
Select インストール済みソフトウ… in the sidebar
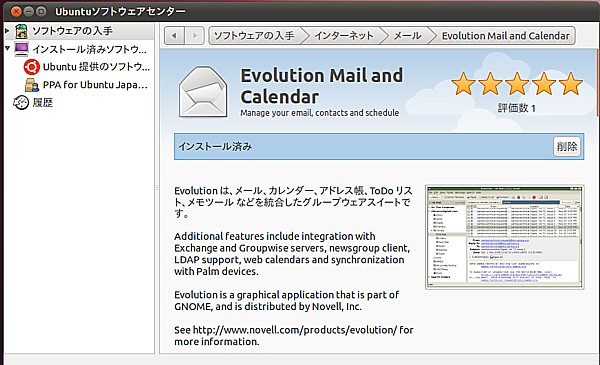pos(89,49)
